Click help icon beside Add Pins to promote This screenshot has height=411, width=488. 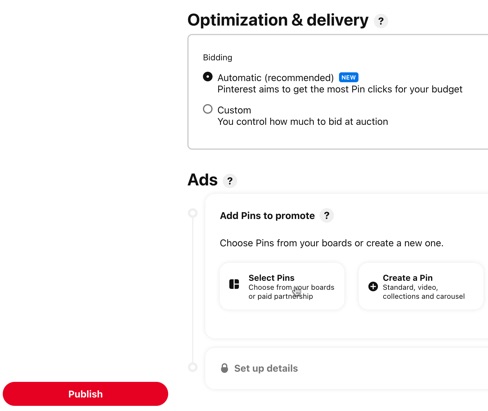click(x=327, y=215)
